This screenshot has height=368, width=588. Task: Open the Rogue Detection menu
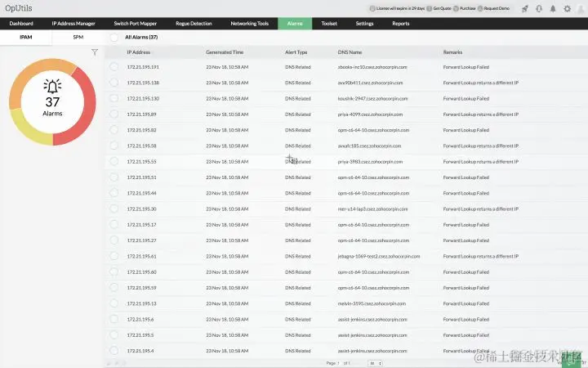point(194,23)
